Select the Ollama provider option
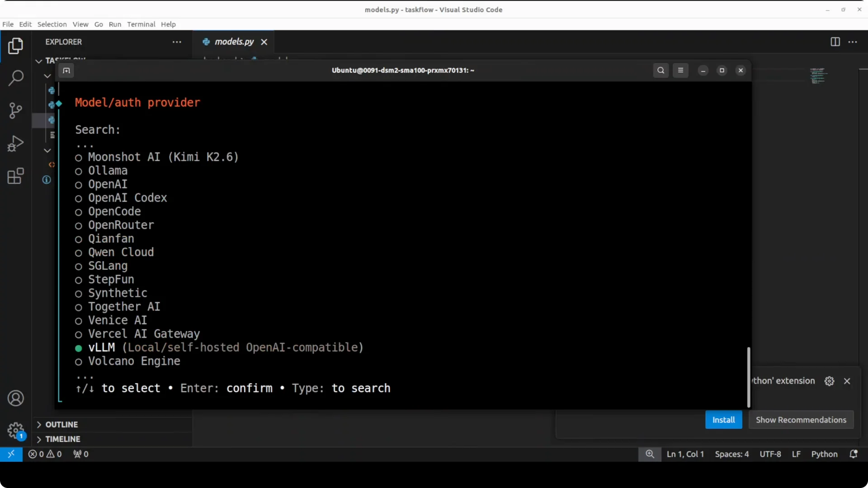The width and height of the screenshot is (868, 488). [101, 171]
